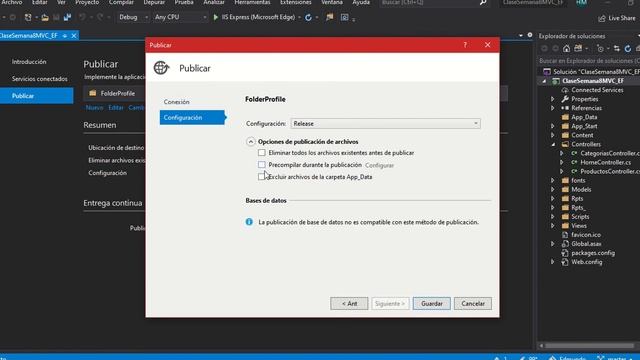Select the Conexión step in Publicar dialog

tap(177, 102)
